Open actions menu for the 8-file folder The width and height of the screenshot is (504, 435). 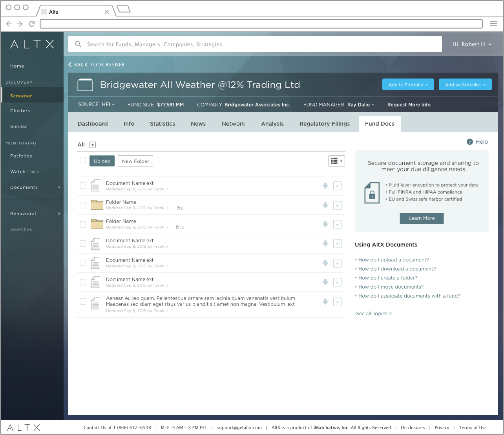[338, 205]
